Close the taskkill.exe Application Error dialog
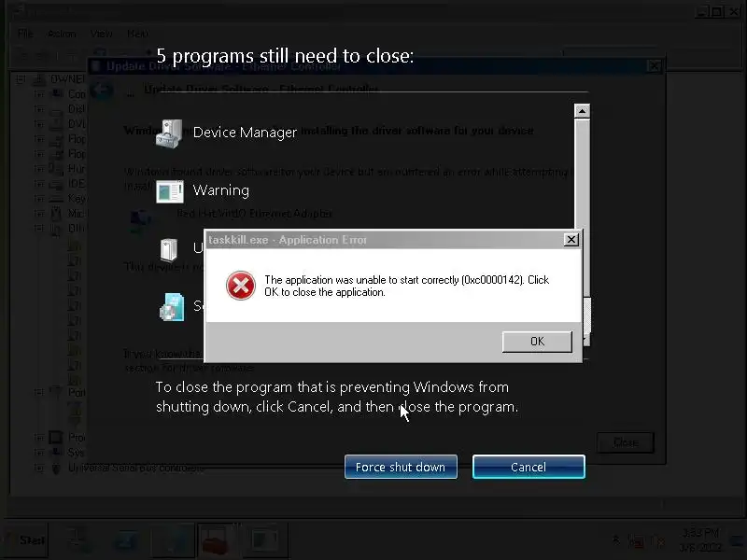 click(571, 240)
